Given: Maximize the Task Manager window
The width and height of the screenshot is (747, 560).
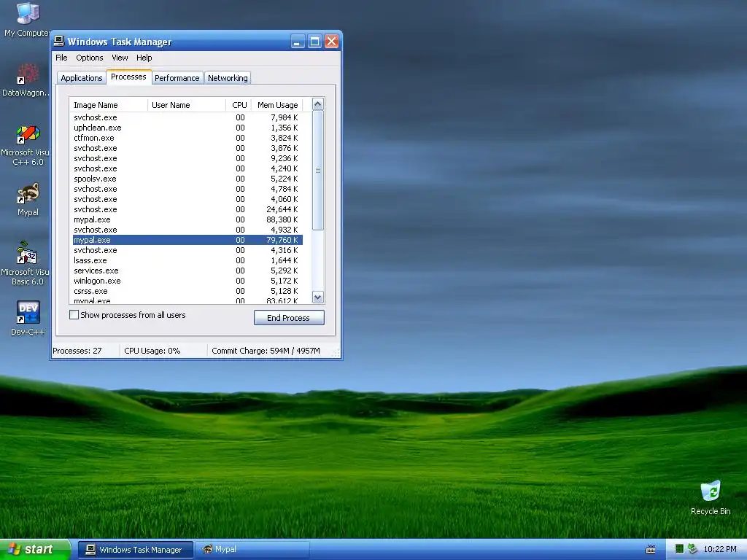Looking at the screenshot, I should [314, 42].
